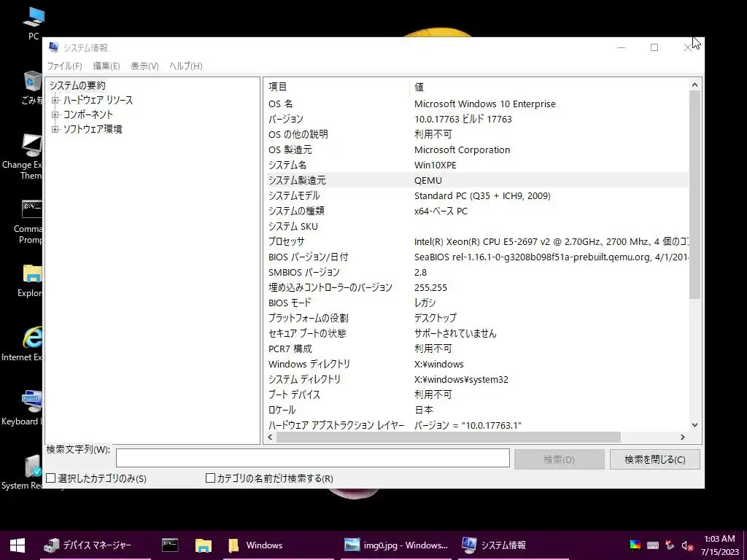Viewport: 747px width, 560px height.
Task: Click the 項目 column header
Action: 337,87
